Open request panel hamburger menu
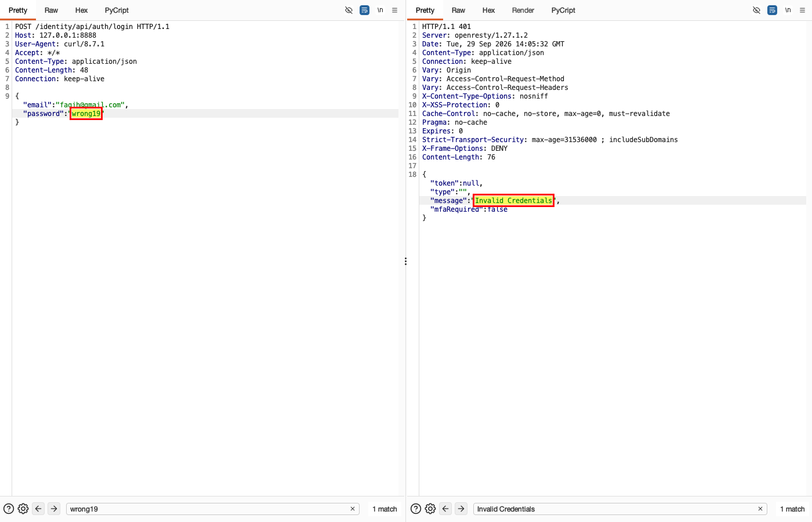Screen dimensions: 812x522 point(395,10)
